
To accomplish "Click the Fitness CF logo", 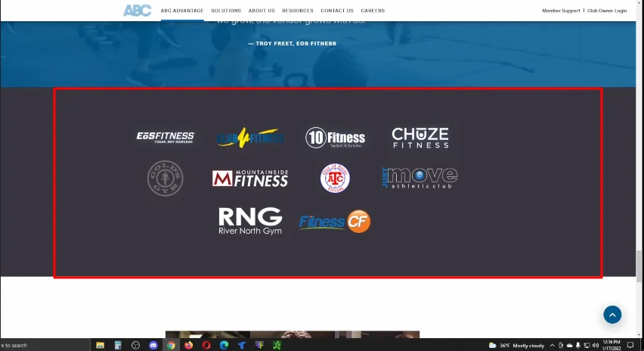I will coord(335,221).
